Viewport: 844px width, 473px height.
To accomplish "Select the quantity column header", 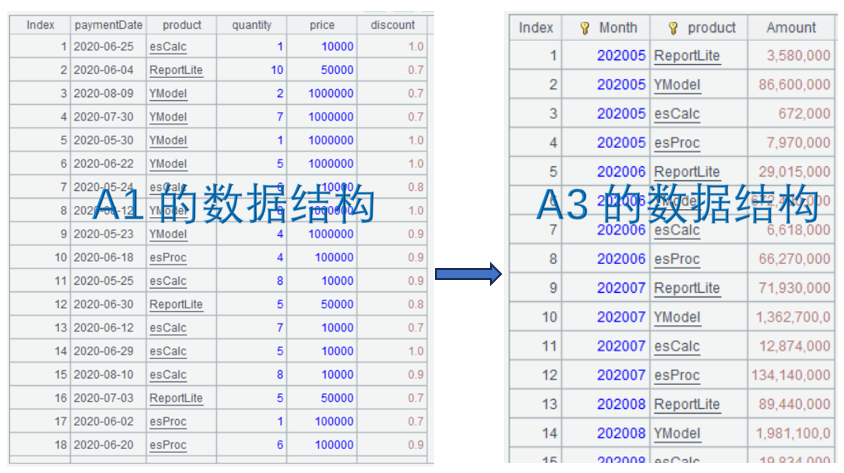I will click(x=251, y=25).
